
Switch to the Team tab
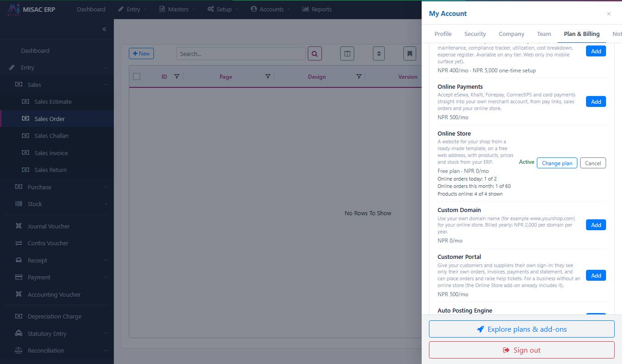click(544, 34)
